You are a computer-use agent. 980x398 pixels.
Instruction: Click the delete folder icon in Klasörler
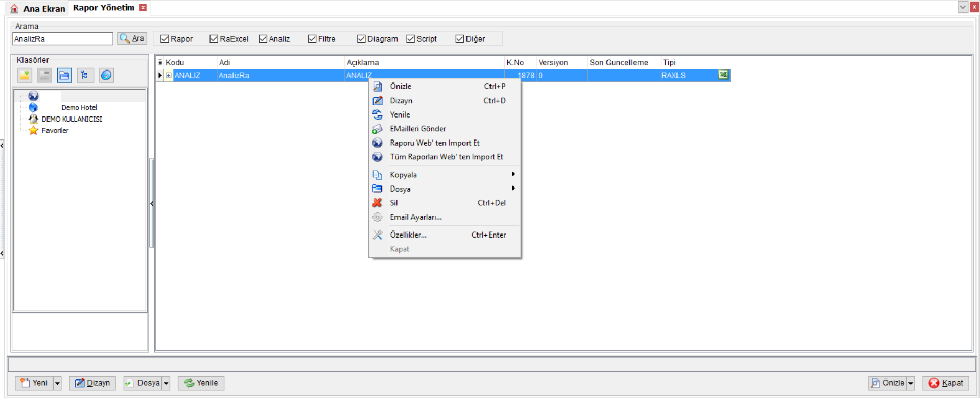pos(44,75)
